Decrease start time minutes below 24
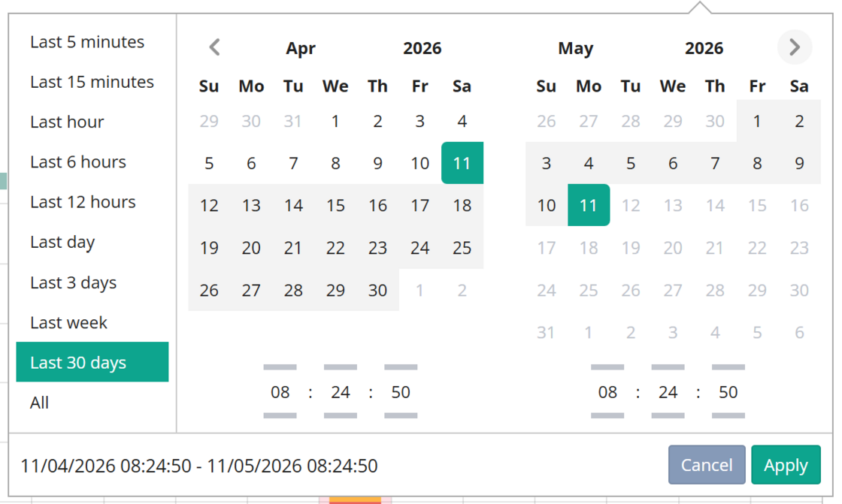This screenshot has height=504, width=842. [x=341, y=415]
